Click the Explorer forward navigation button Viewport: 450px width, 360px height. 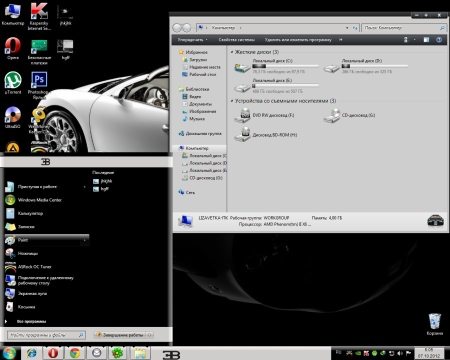(x=187, y=28)
